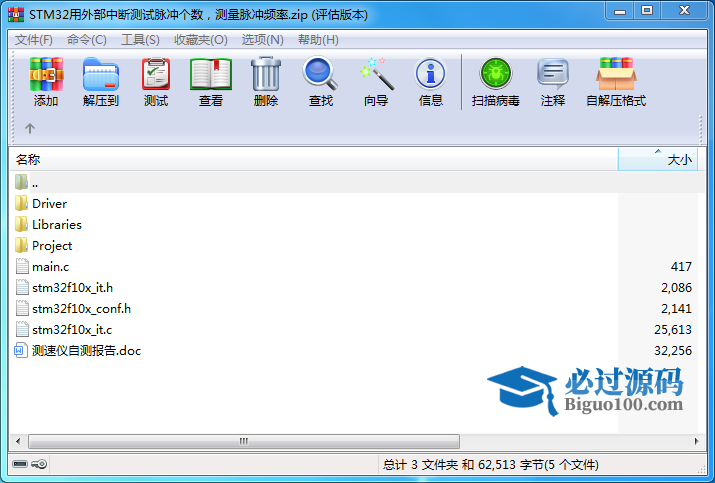Click the SFX (自解压格式) icon
The image size is (715, 483).
coord(616,74)
